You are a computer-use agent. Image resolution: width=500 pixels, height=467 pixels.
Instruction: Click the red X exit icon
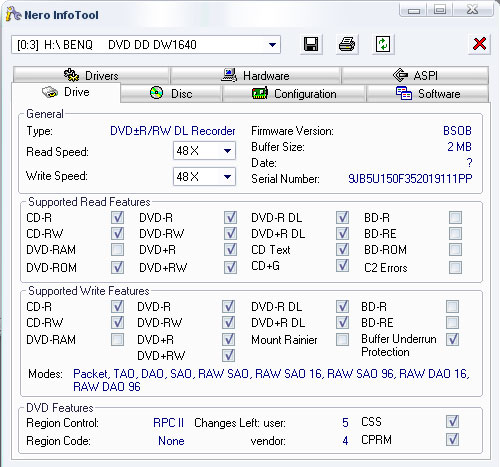479,44
